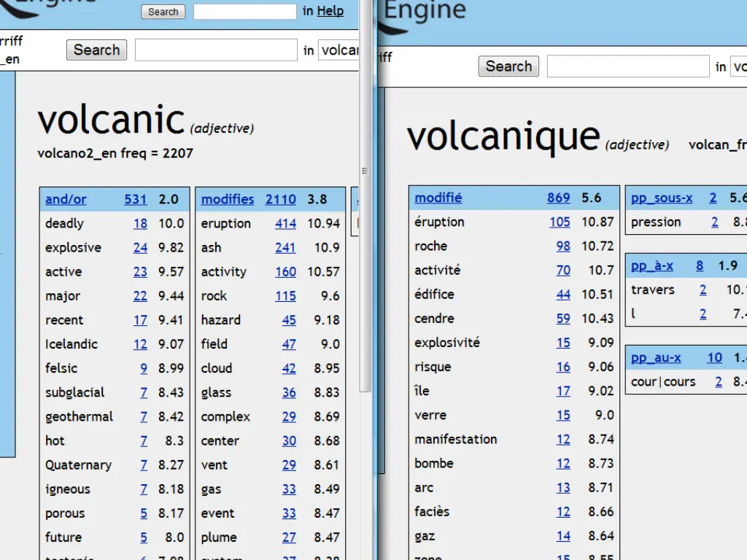The width and height of the screenshot is (747, 560).
Task: Open the total 869 frequency link
Action: click(x=558, y=198)
